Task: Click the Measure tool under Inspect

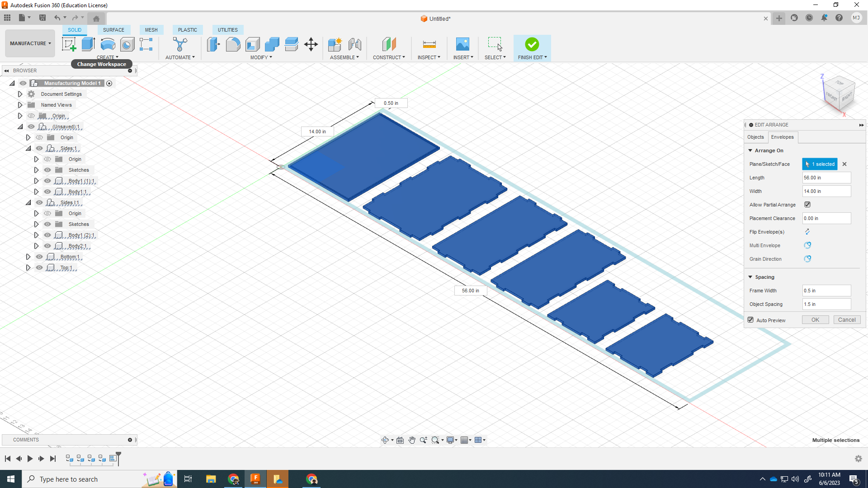Action: (429, 44)
